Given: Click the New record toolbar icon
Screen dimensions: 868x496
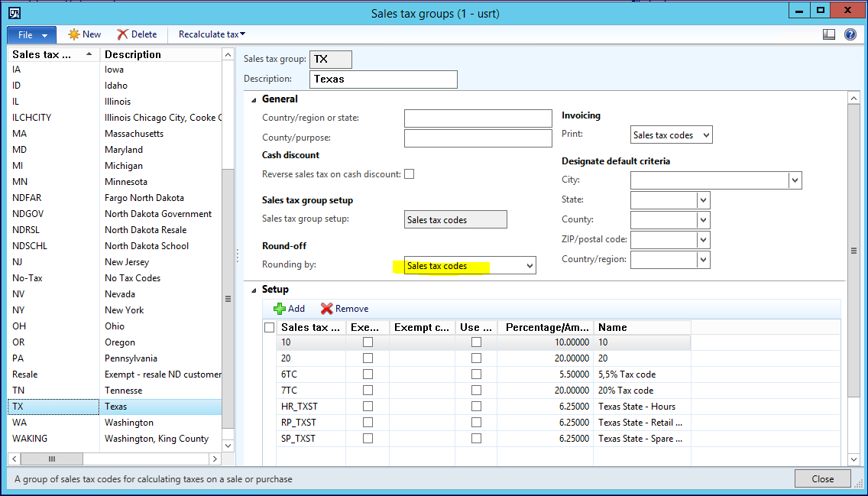Looking at the screenshot, I should coord(74,34).
